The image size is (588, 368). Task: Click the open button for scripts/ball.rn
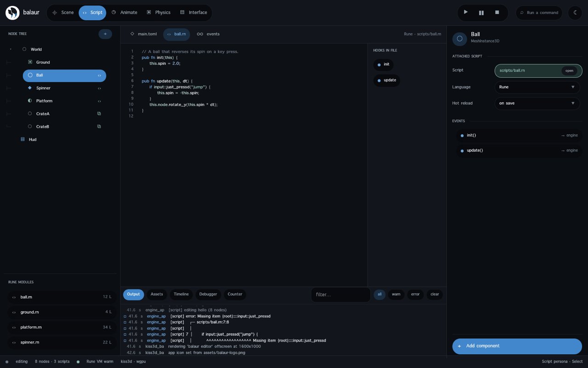[x=569, y=71]
